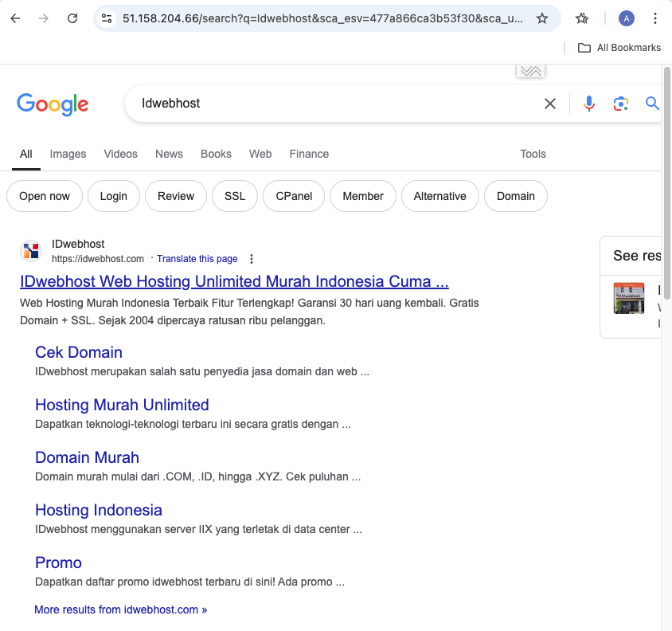Apply the Alternative filter chip
This screenshot has height=631, width=672.
pos(440,196)
